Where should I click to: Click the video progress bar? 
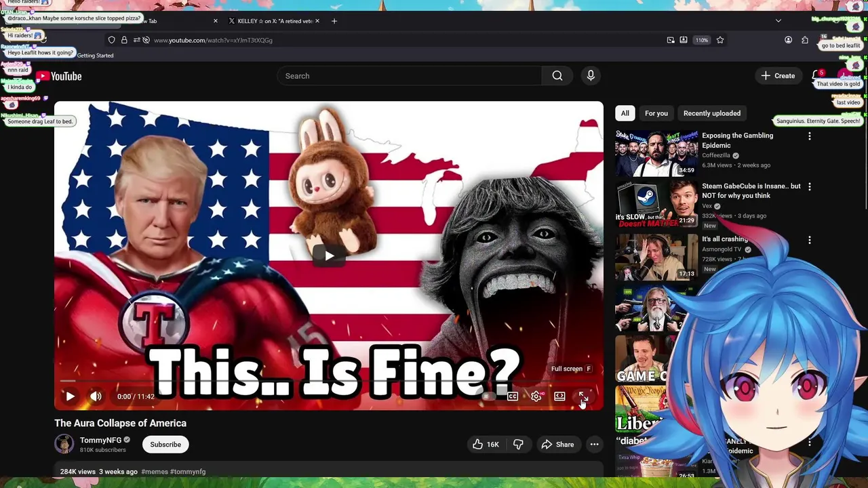click(328, 382)
